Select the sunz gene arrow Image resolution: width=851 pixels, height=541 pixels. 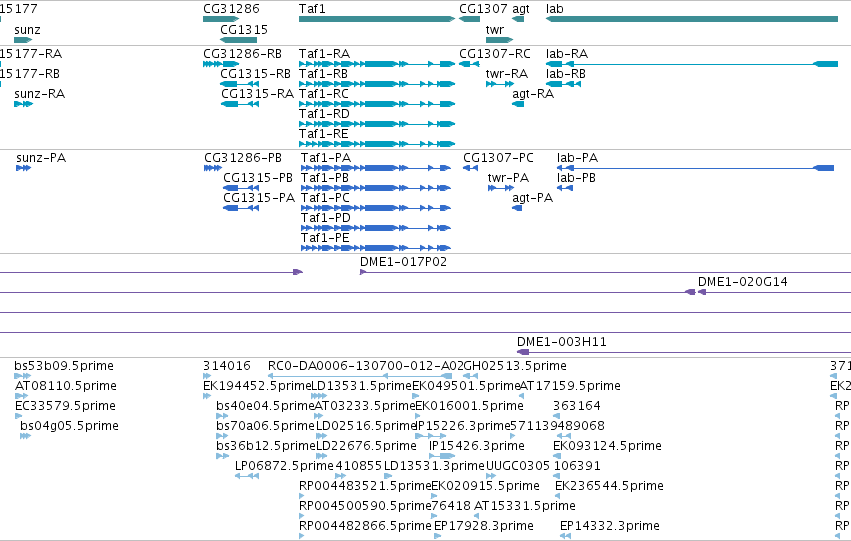pos(23,40)
